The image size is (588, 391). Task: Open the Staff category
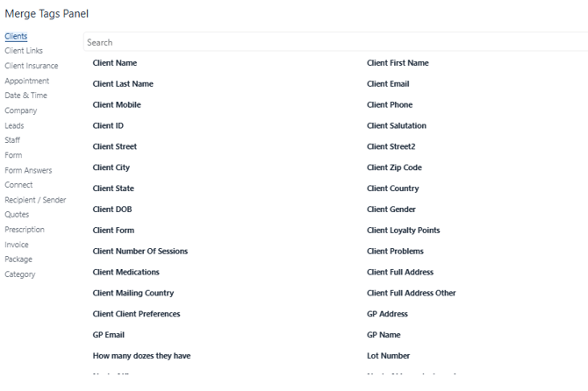pos(12,140)
